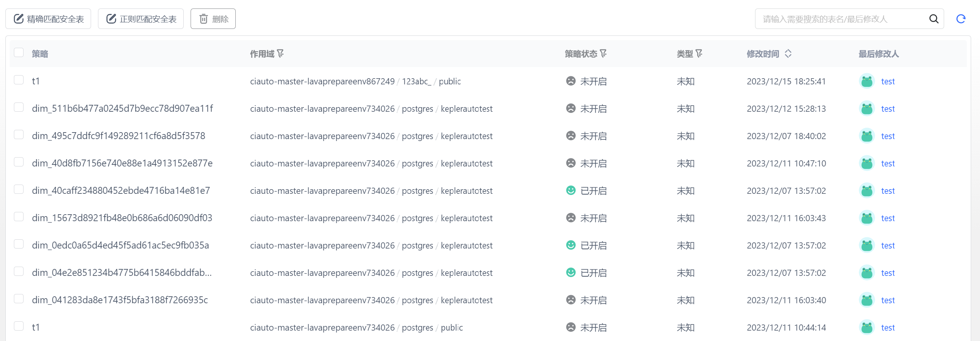Click policy name dim_15673d8921fb48e0b686a6d06090df03
Screen dimensions: 980x341
(122, 218)
